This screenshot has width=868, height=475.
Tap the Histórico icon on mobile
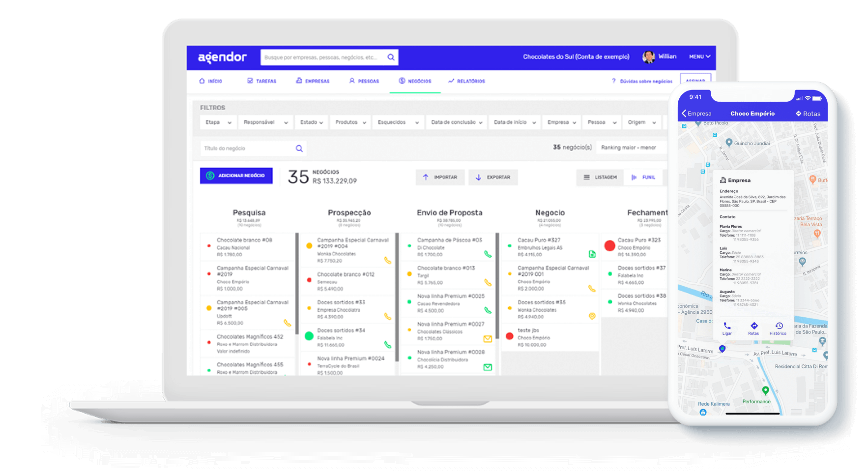[779, 326]
